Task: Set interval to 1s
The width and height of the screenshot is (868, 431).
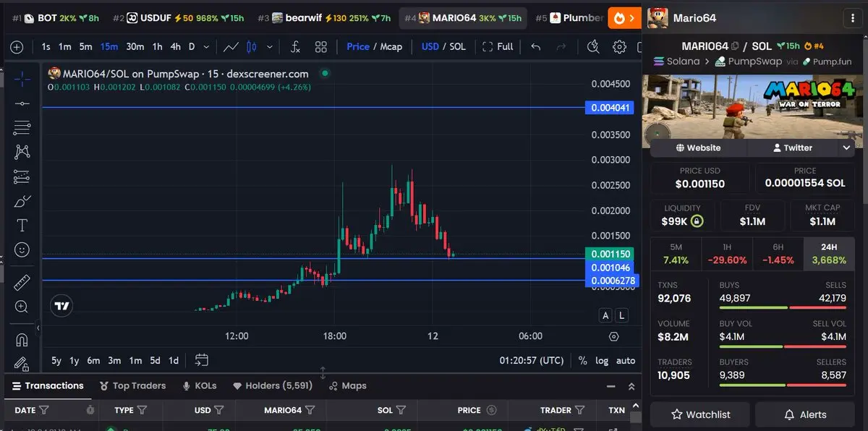Action: (x=46, y=46)
